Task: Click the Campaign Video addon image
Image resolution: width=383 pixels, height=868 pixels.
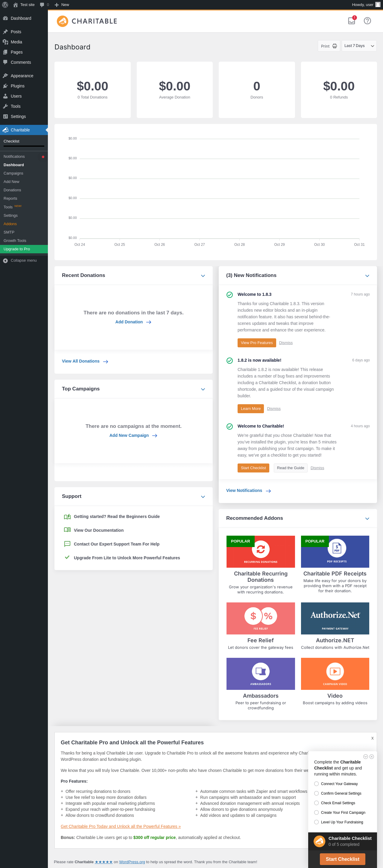Action: (335, 674)
